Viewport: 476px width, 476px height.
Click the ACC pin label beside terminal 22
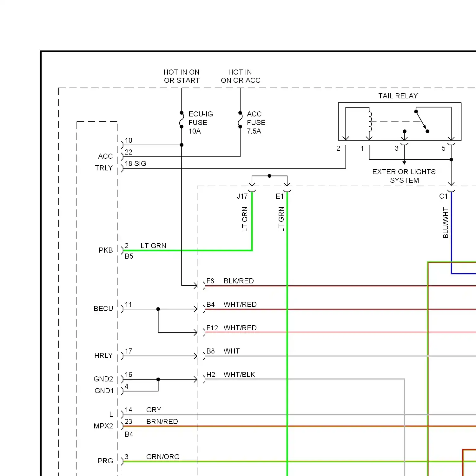(105, 156)
